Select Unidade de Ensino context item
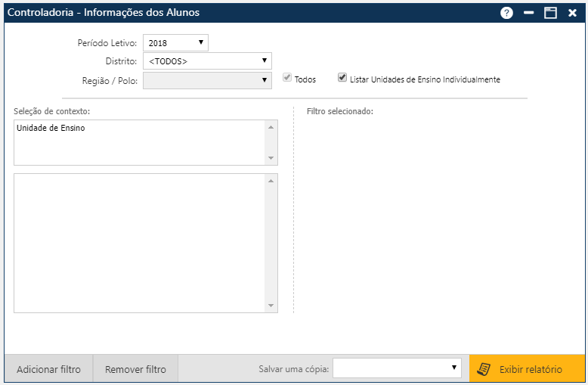 51,129
